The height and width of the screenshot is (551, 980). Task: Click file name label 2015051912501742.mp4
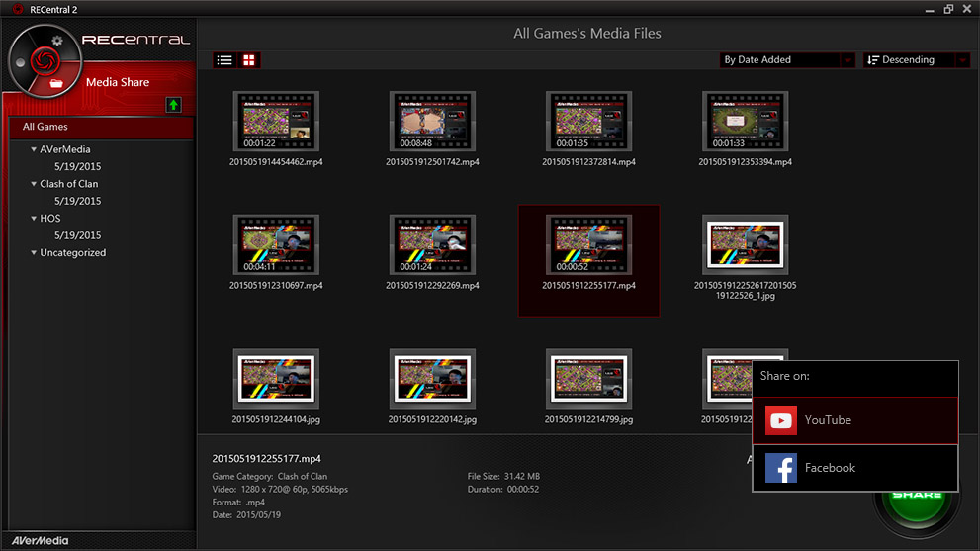point(432,162)
